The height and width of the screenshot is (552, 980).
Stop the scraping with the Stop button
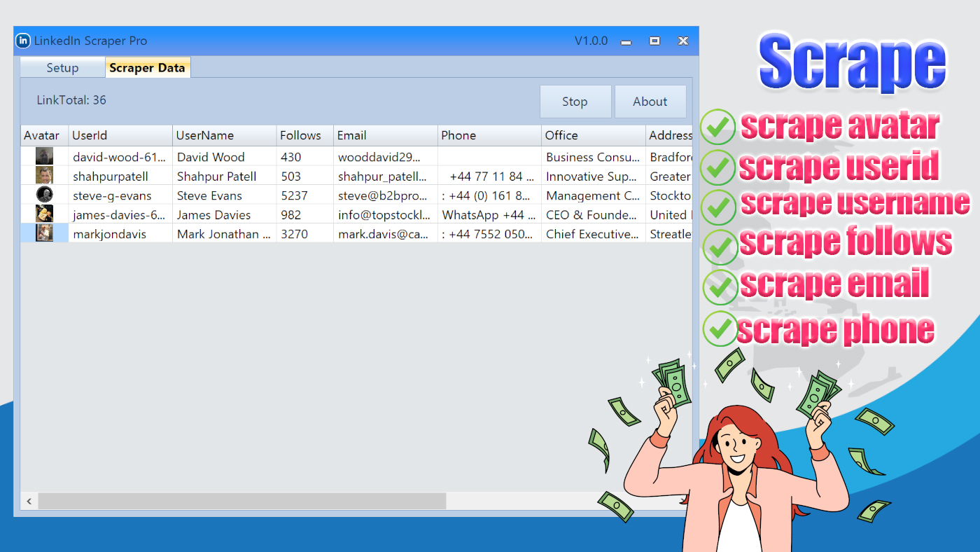575,102
